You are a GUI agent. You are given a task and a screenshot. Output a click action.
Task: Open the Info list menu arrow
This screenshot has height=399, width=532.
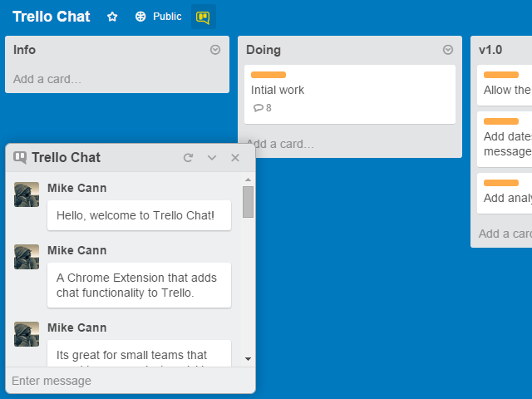pos(215,50)
